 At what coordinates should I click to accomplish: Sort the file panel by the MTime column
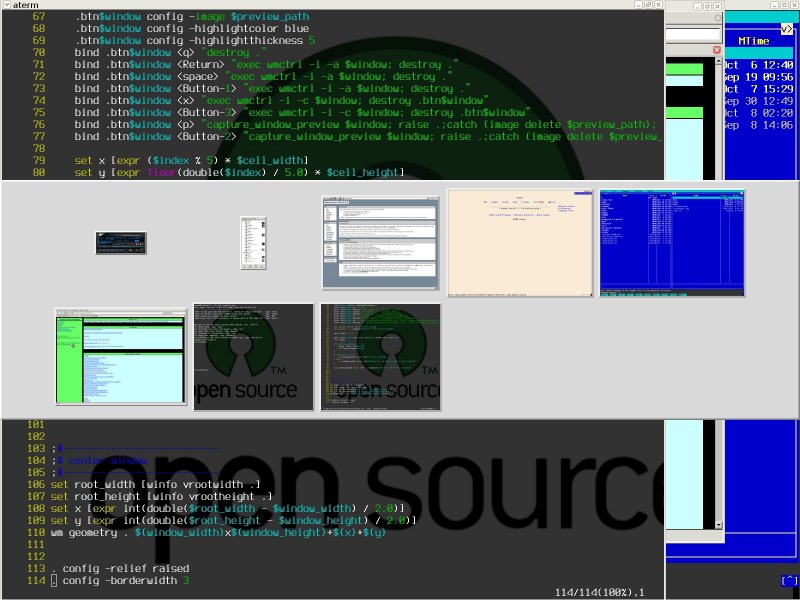[x=752, y=41]
